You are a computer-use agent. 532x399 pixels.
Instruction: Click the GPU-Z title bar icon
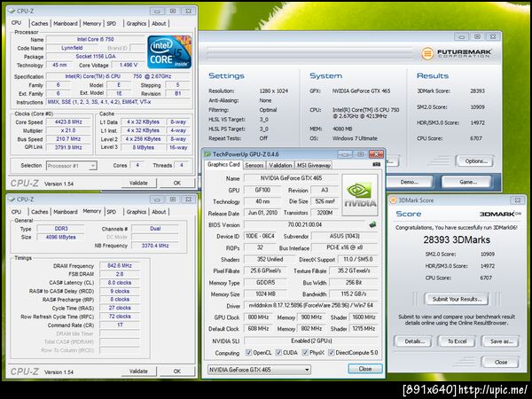(x=207, y=154)
